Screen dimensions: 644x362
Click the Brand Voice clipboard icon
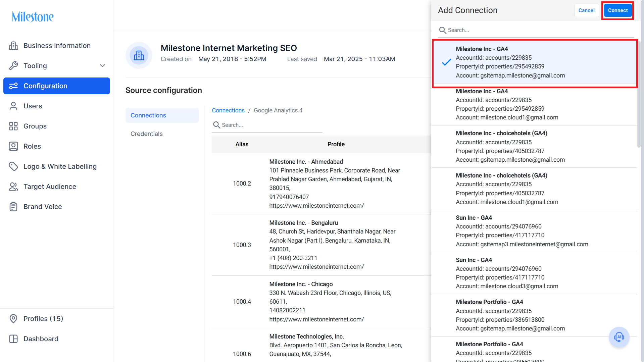(x=13, y=207)
